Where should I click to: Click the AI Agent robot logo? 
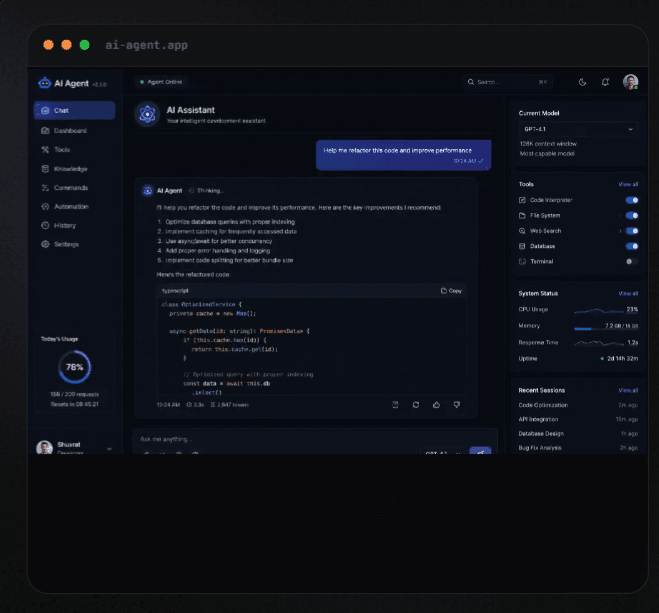click(x=45, y=83)
